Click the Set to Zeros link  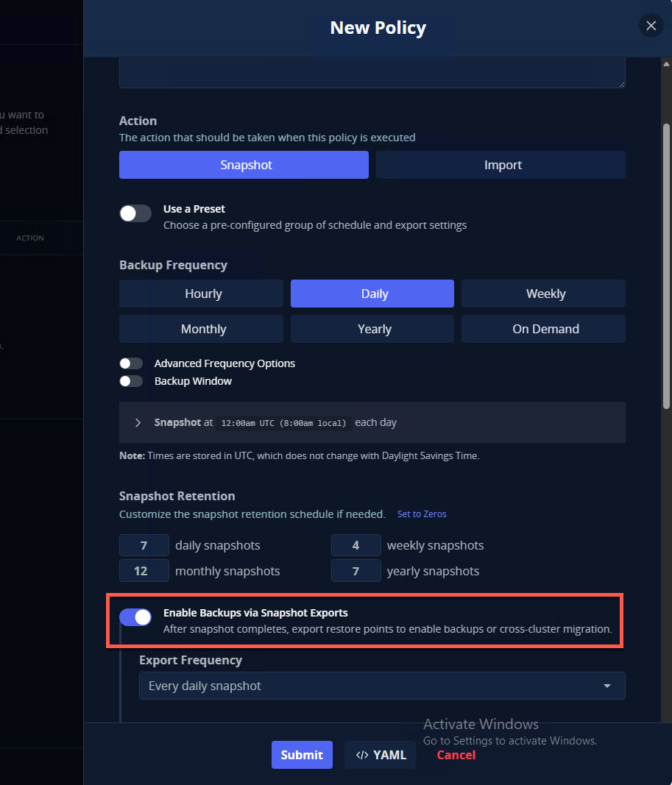click(x=422, y=514)
